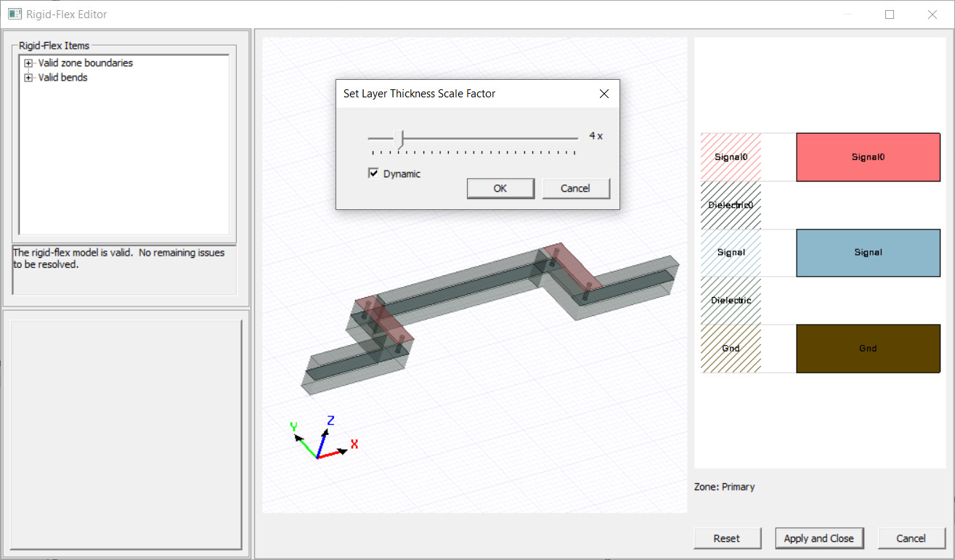The width and height of the screenshot is (955, 560).
Task: Click the hatched Signal0 layer pattern
Action: click(730, 157)
